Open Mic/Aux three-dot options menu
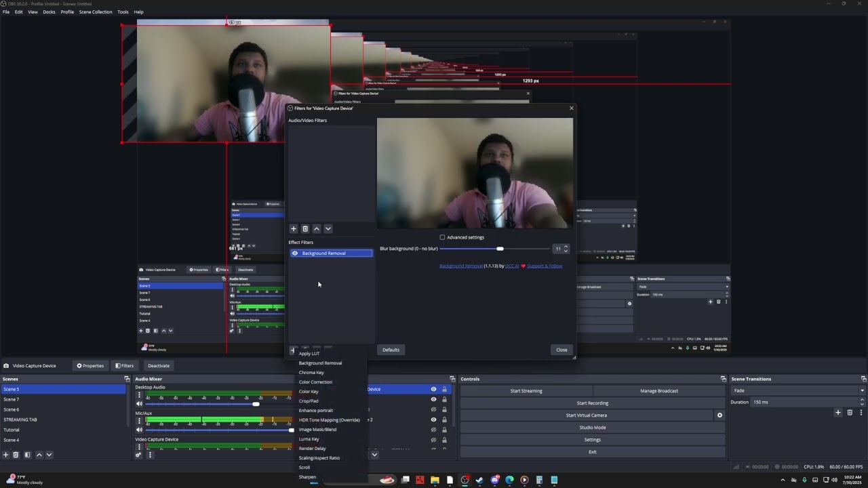 (139, 421)
